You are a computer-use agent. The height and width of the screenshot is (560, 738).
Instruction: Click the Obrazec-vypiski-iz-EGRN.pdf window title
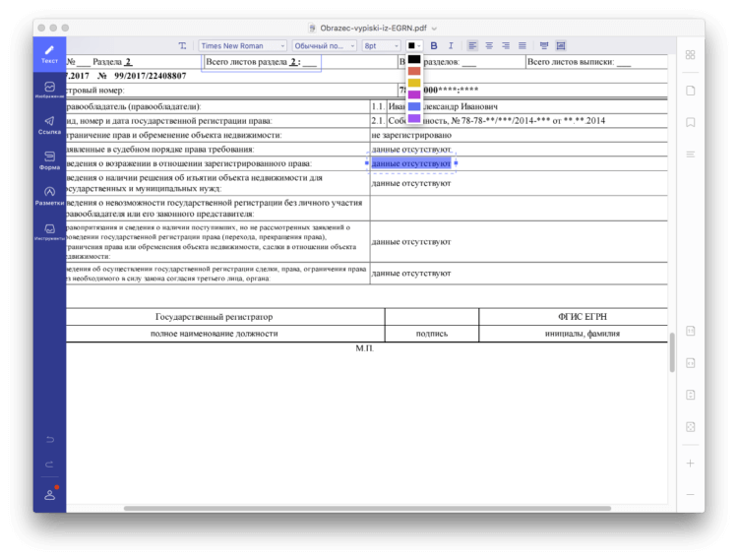click(x=373, y=29)
